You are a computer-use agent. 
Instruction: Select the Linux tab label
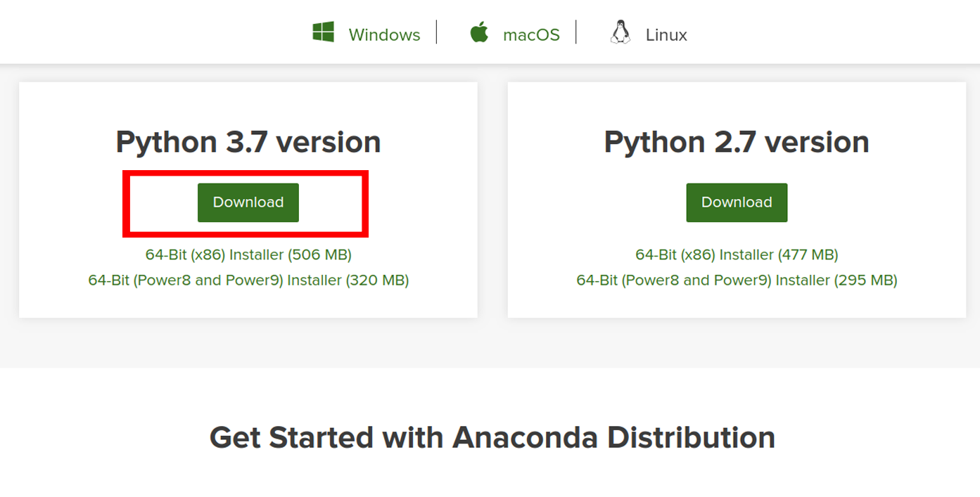tap(666, 34)
